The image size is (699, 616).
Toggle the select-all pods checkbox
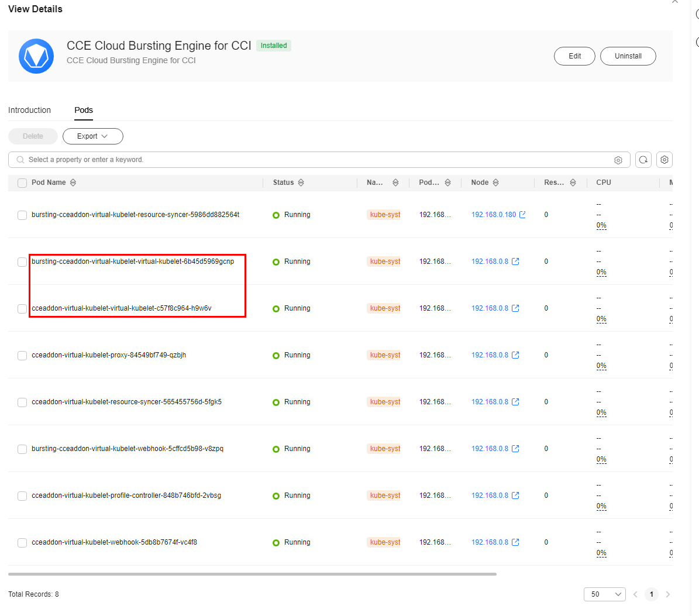point(22,183)
